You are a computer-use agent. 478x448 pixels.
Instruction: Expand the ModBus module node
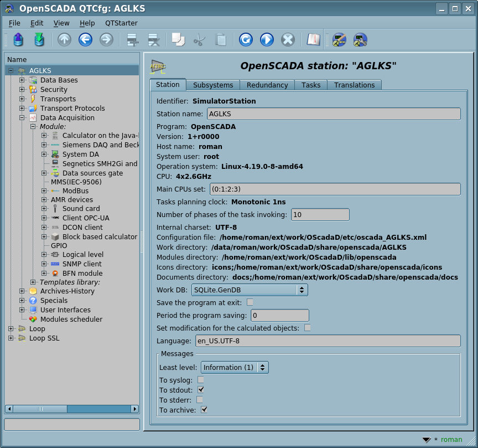[44, 190]
